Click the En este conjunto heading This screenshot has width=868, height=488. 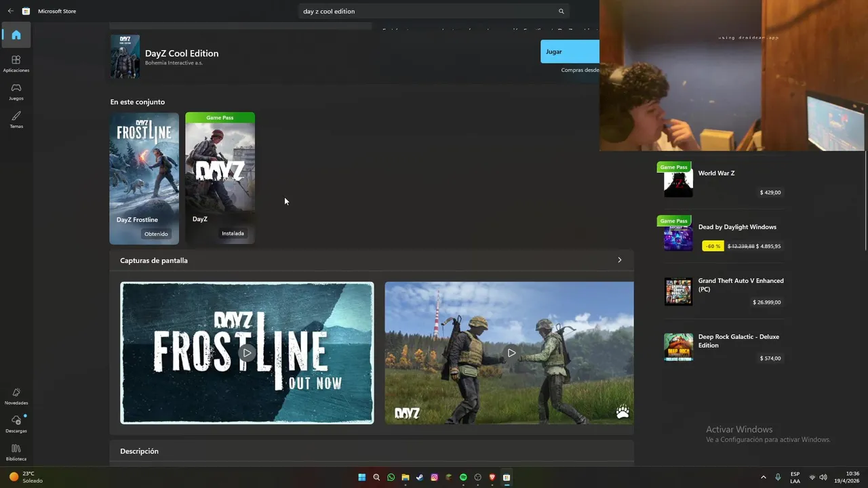pos(138,102)
